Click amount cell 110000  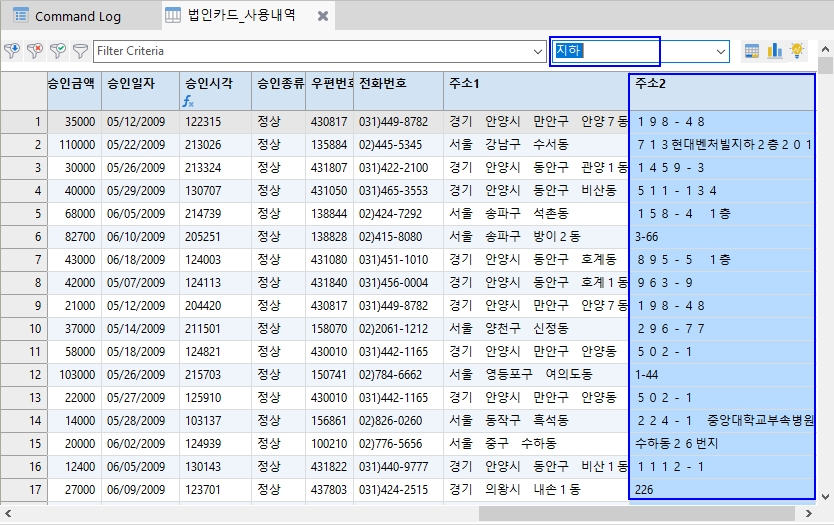(74, 145)
